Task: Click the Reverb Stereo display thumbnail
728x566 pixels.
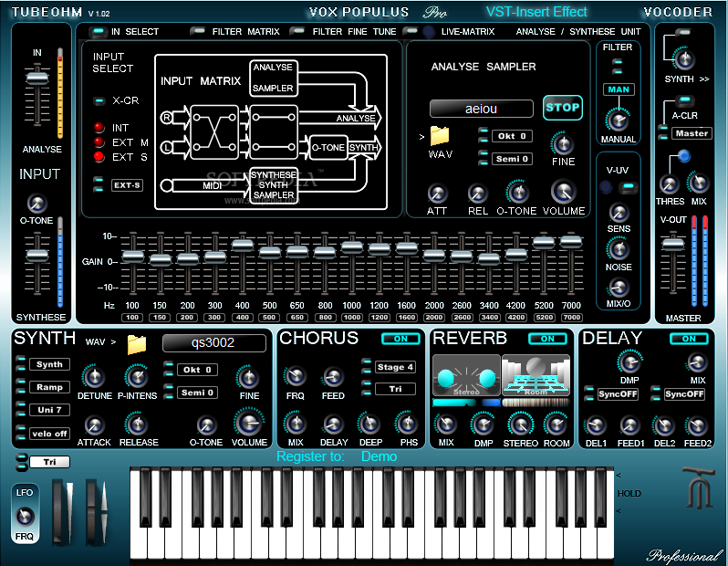Action: click(x=466, y=376)
